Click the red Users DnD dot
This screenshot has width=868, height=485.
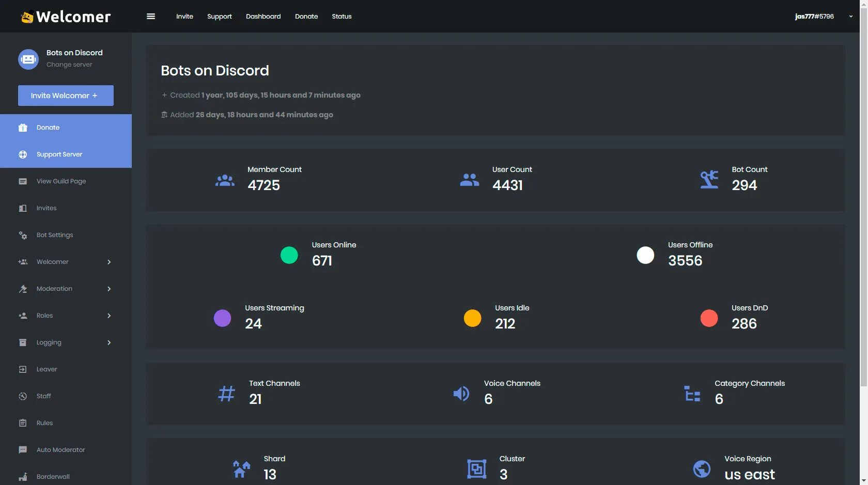point(709,318)
